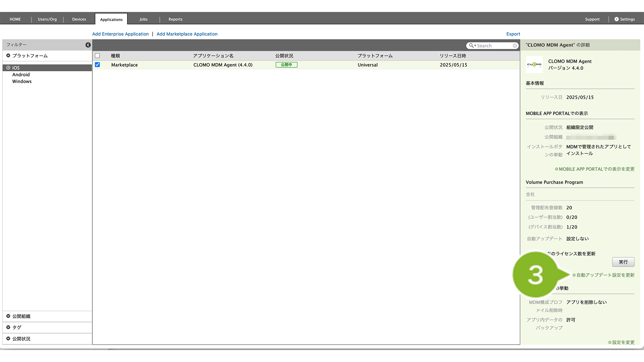The image size is (644, 362).
Task: Collapse the filter panel arrow icon
Action: tap(88, 45)
